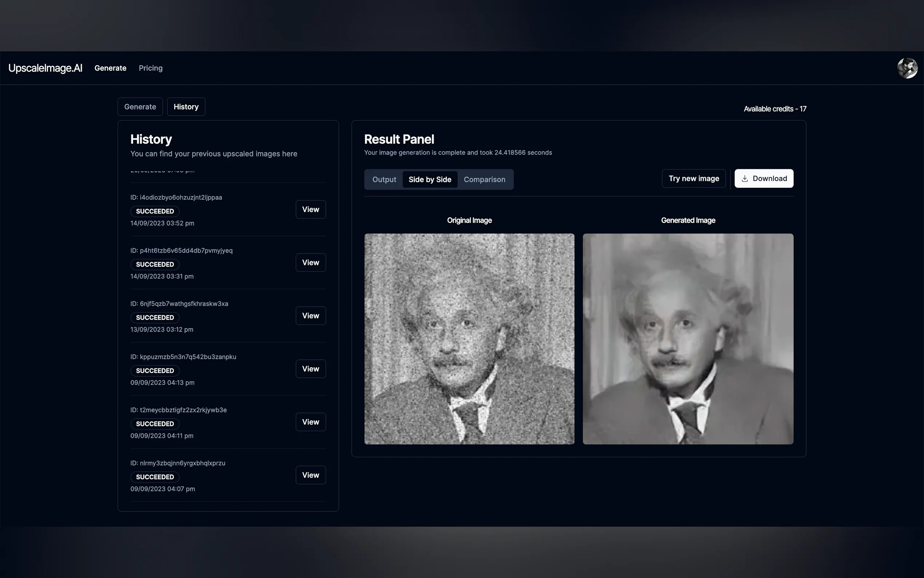This screenshot has width=924, height=578.
Task: View the result with ID kppuzmzb5n3n7q542bu3zanpku
Action: point(311,368)
